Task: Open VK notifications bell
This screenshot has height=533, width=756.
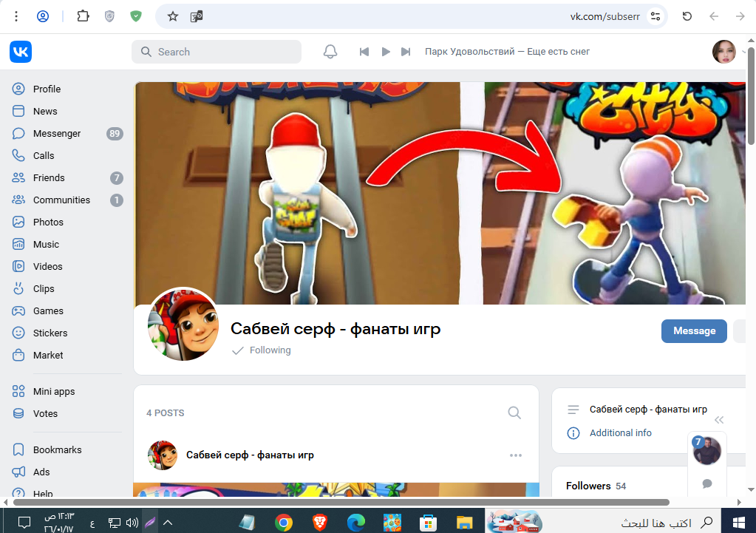Action: point(330,52)
